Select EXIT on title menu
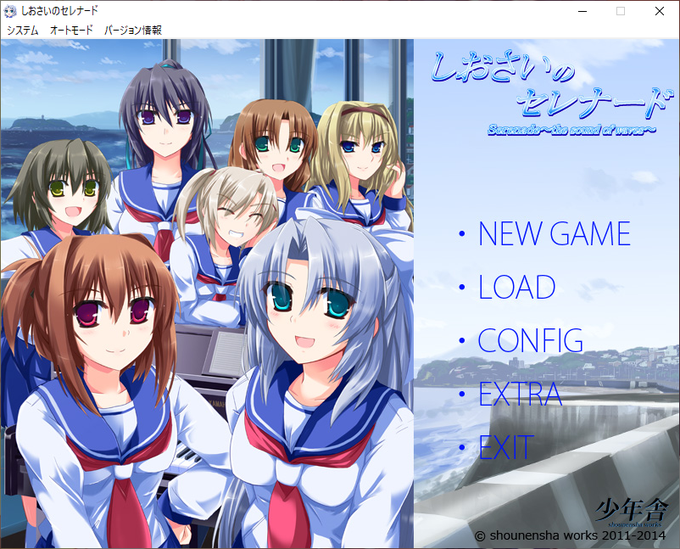Image resolution: width=680 pixels, height=549 pixels. (x=506, y=447)
